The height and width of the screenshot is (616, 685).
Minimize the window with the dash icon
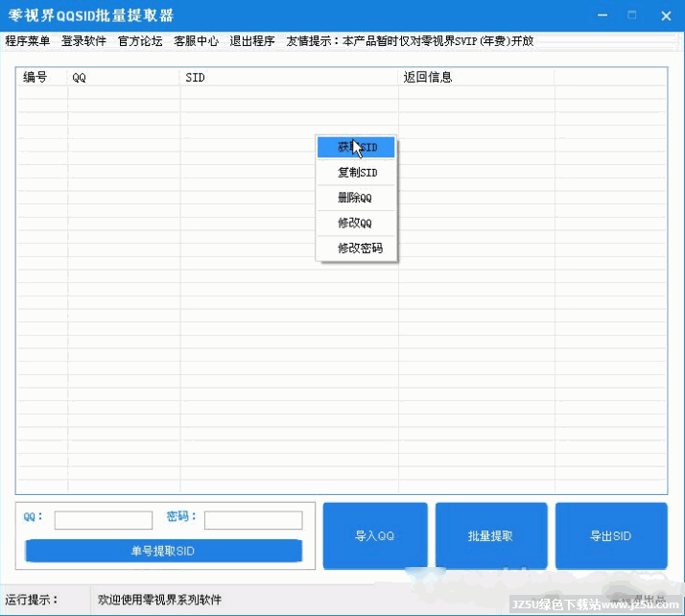pos(602,15)
